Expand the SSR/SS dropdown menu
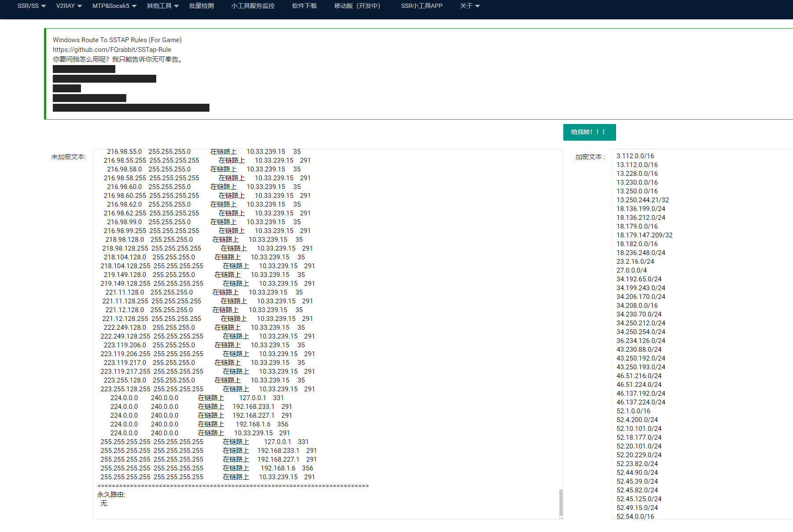 pyautogui.click(x=29, y=6)
